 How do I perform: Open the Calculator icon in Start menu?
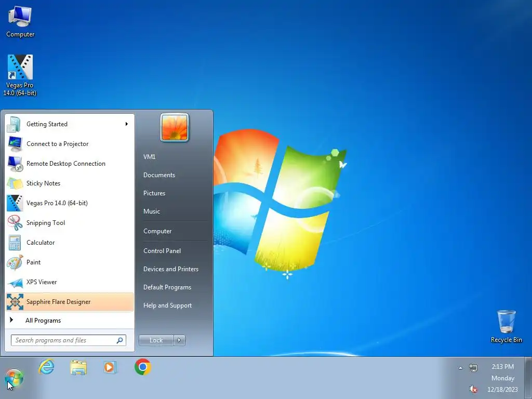coord(15,242)
